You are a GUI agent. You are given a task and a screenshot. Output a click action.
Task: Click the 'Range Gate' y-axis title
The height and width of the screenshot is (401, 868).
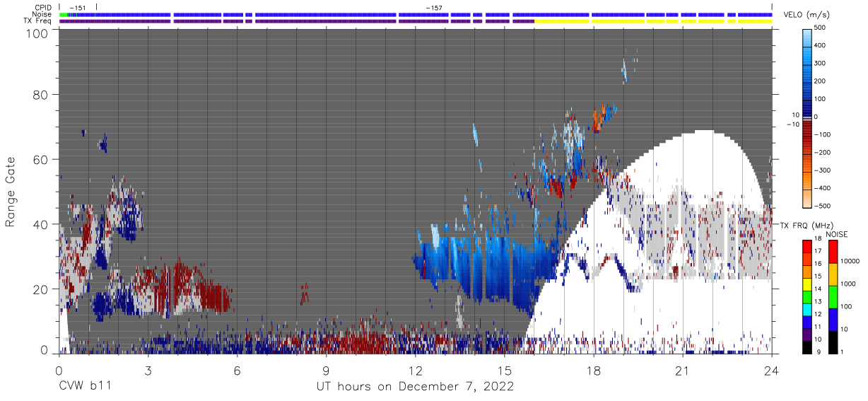(x=10, y=193)
